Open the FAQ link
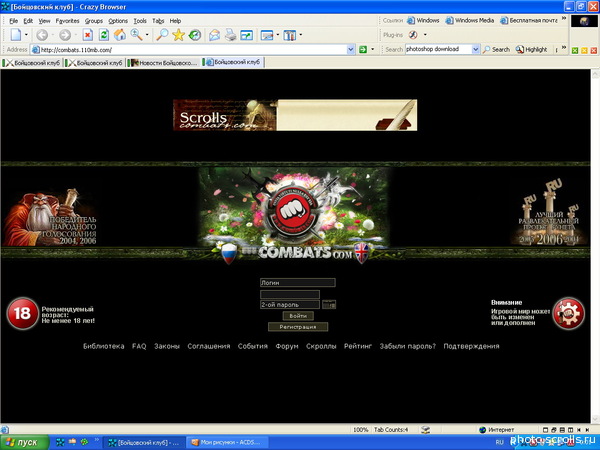The height and width of the screenshot is (450, 600). pyautogui.click(x=139, y=346)
